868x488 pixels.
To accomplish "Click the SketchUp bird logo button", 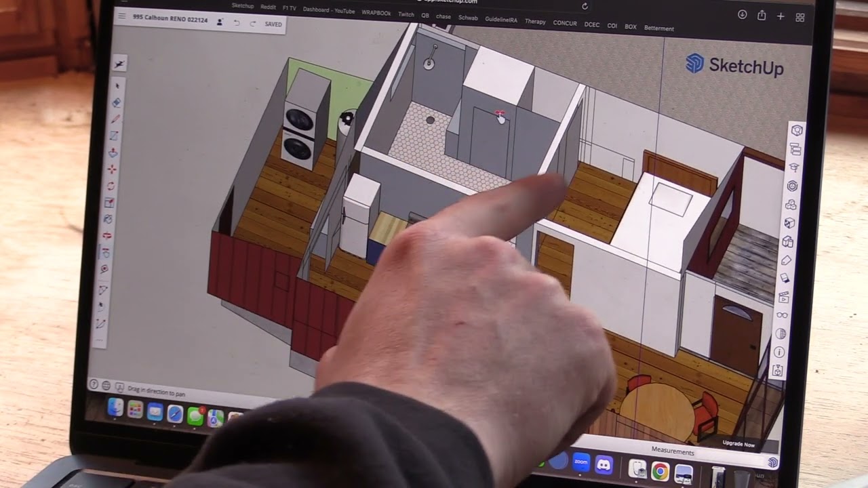I will pos(119,64).
